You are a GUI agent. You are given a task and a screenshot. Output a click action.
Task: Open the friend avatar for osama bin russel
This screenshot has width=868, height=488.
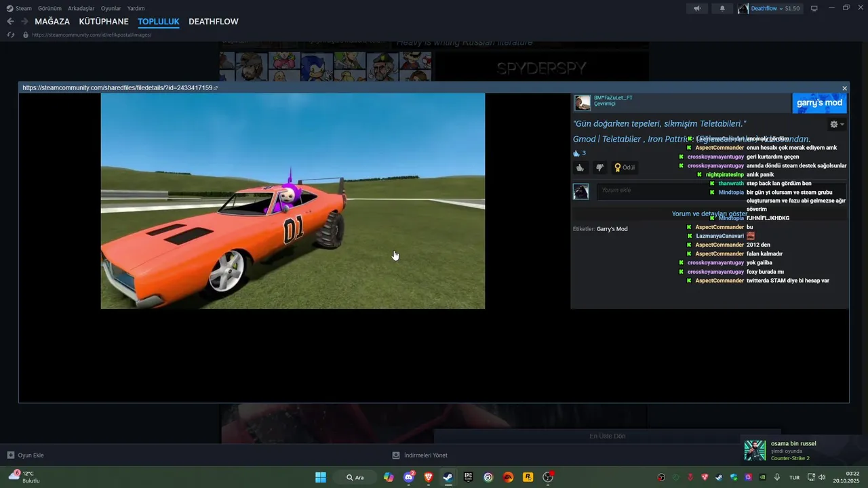click(x=755, y=451)
